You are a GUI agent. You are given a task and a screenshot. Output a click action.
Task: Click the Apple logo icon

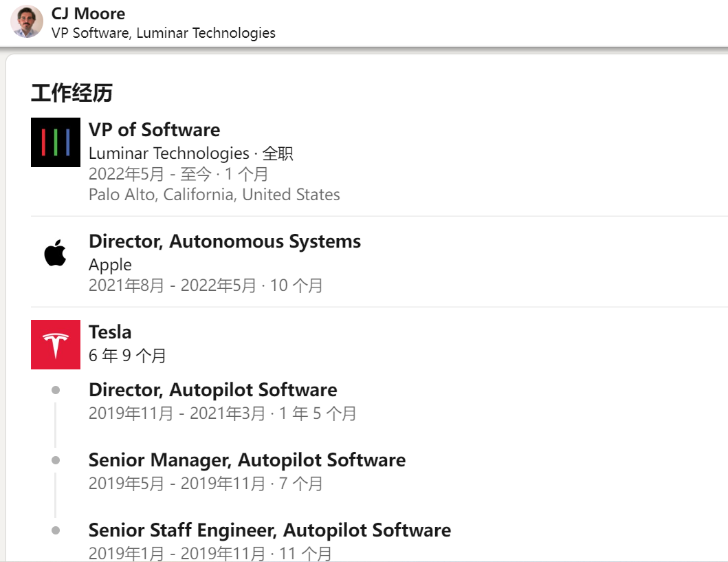[x=56, y=254]
